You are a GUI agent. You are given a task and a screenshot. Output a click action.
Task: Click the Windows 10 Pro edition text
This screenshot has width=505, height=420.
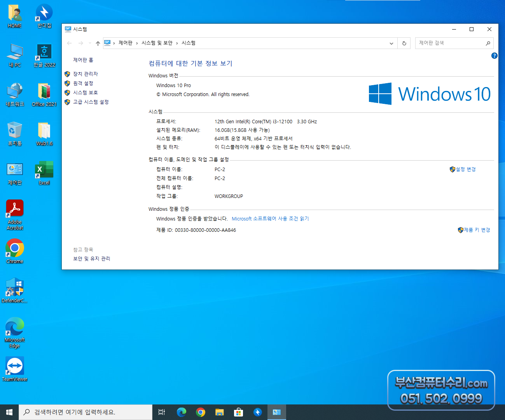click(x=173, y=86)
